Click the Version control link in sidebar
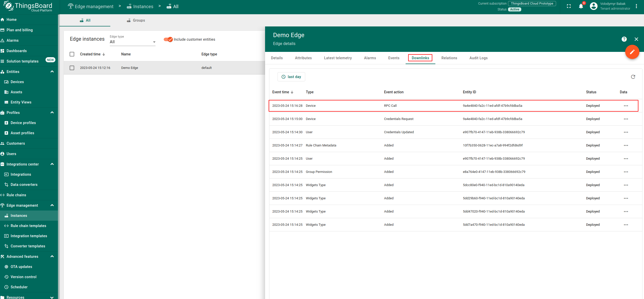The width and height of the screenshot is (644, 299). pos(24,277)
